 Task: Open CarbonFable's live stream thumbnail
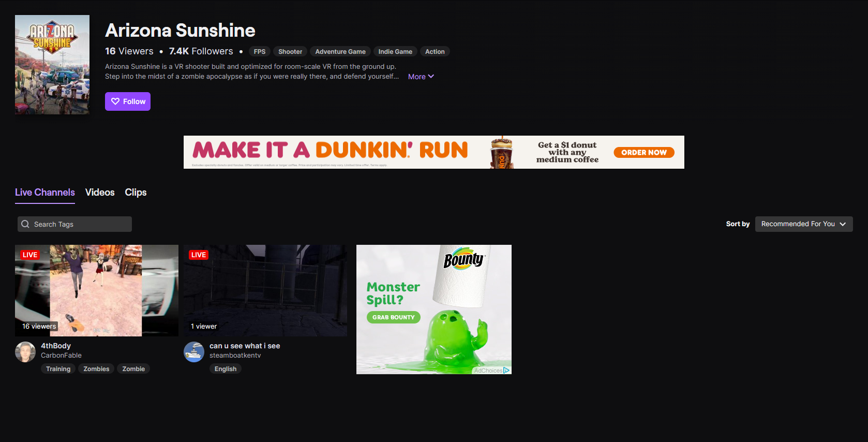click(96, 290)
